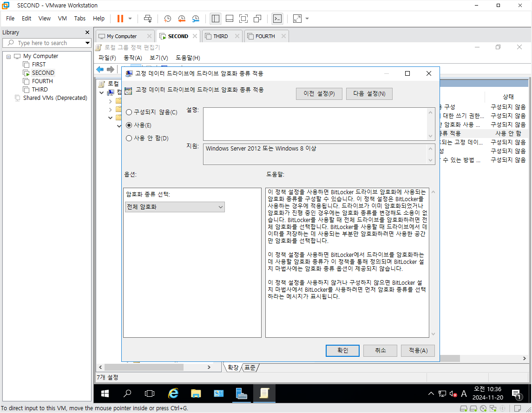
Task: Click the 이전 설정(P) button
Action: click(x=319, y=94)
